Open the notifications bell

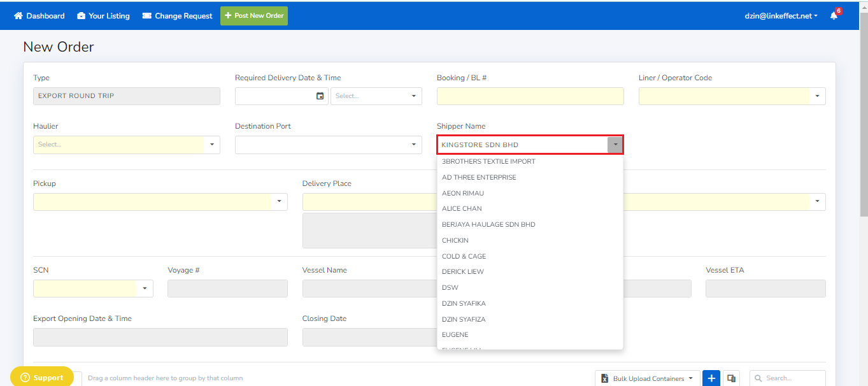pyautogui.click(x=834, y=16)
